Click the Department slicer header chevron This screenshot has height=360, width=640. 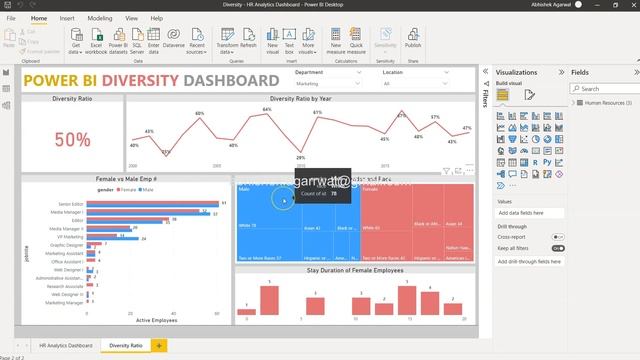click(x=359, y=72)
